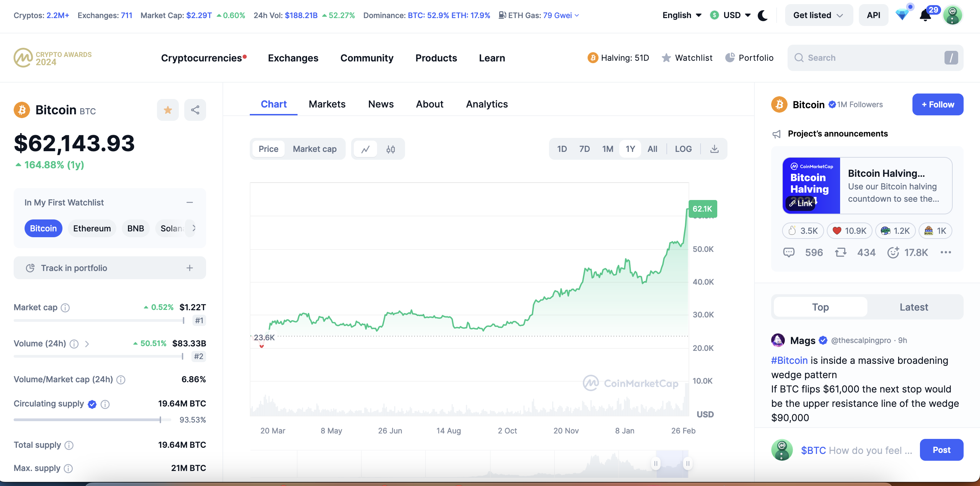This screenshot has height=486, width=980.
Task: Add an emoji reaction to announcement
Action: (893, 252)
